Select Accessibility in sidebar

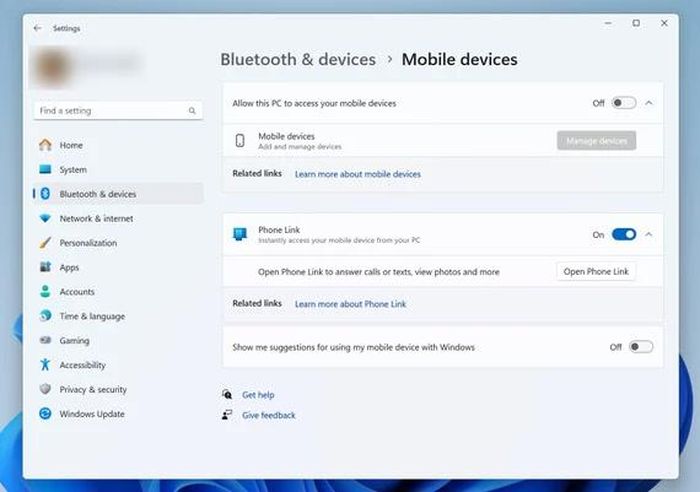point(118,365)
